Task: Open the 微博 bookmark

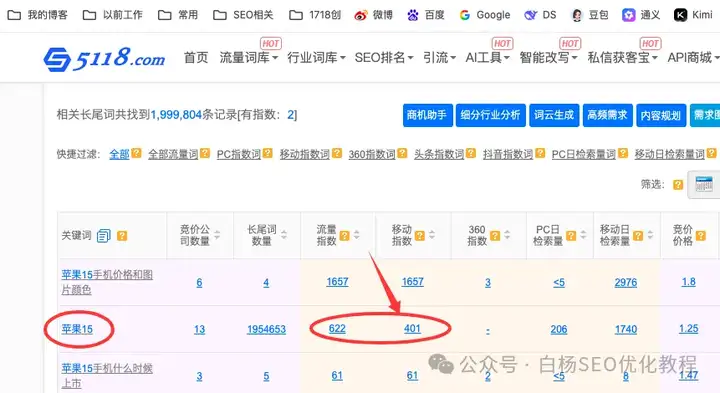Action: pyautogui.click(x=373, y=15)
